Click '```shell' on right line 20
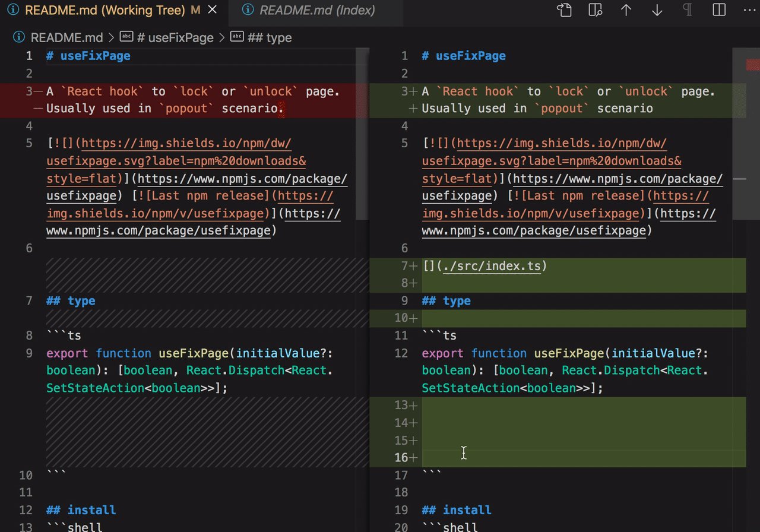 [x=449, y=527]
